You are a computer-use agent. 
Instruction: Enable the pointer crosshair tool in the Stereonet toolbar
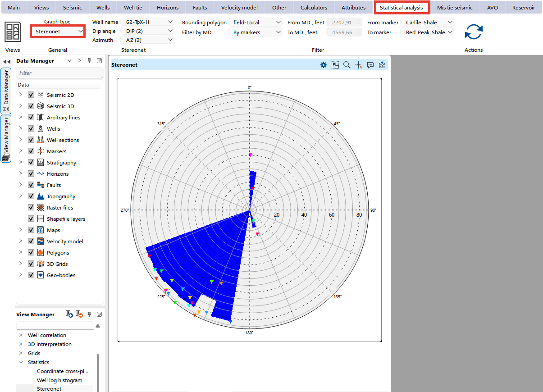[359, 65]
